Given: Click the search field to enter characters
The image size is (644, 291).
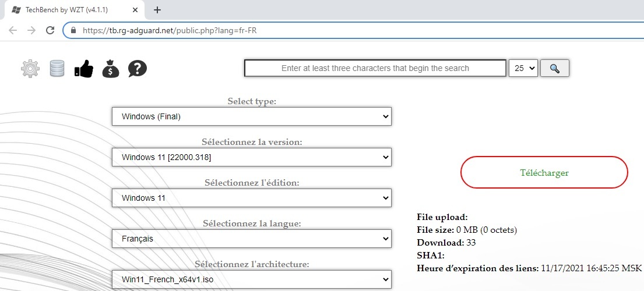Looking at the screenshot, I should point(375,69).
